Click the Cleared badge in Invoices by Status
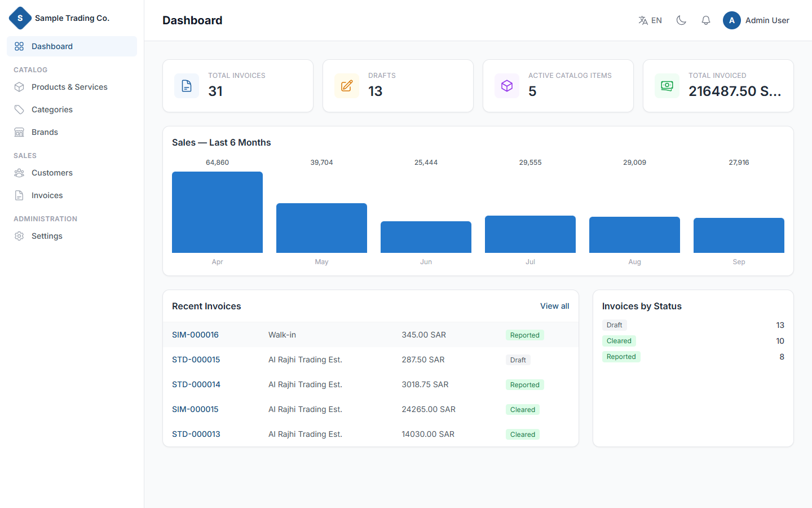 point(619,341)
